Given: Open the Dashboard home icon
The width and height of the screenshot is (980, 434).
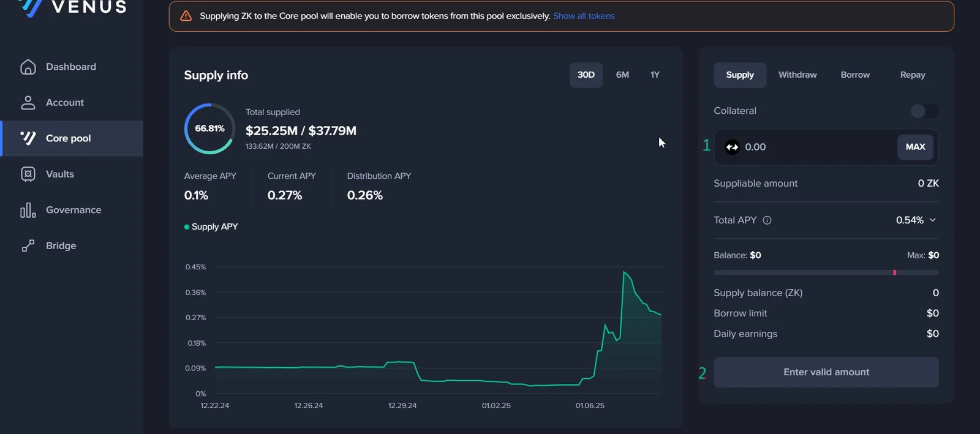Looking at the screenshot, I should (x=28, y=67).
